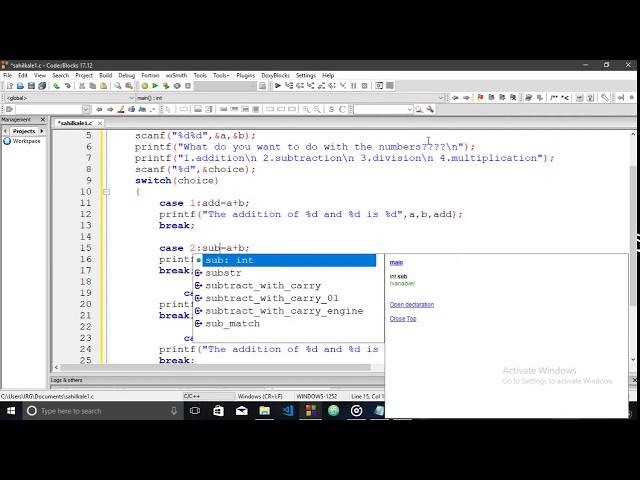The height and width of the screenshot is (480, 640).
Task: Select the Projects tab in Management
Action: point(24,131)
